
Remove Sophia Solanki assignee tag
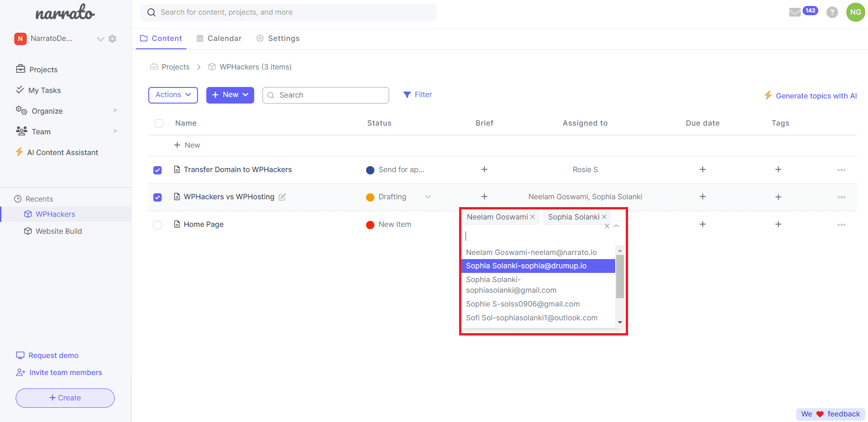604,217
